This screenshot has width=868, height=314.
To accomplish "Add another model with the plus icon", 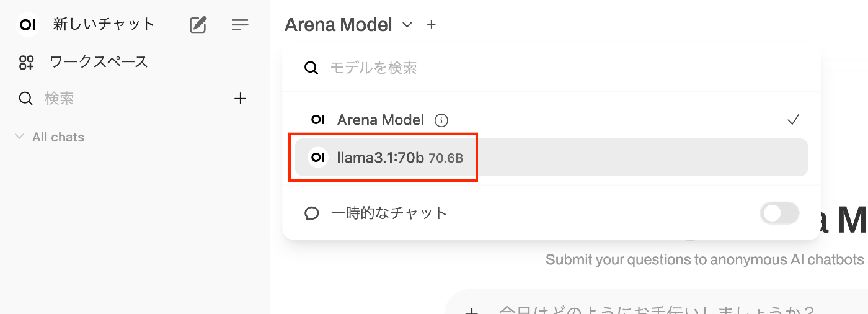I will 432,25.
